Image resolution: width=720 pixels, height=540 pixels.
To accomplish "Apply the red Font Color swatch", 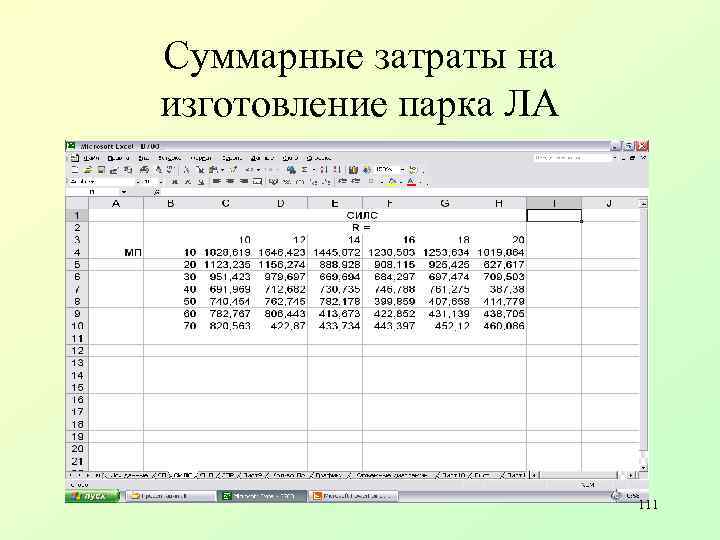I will click(x=411, y=181).
